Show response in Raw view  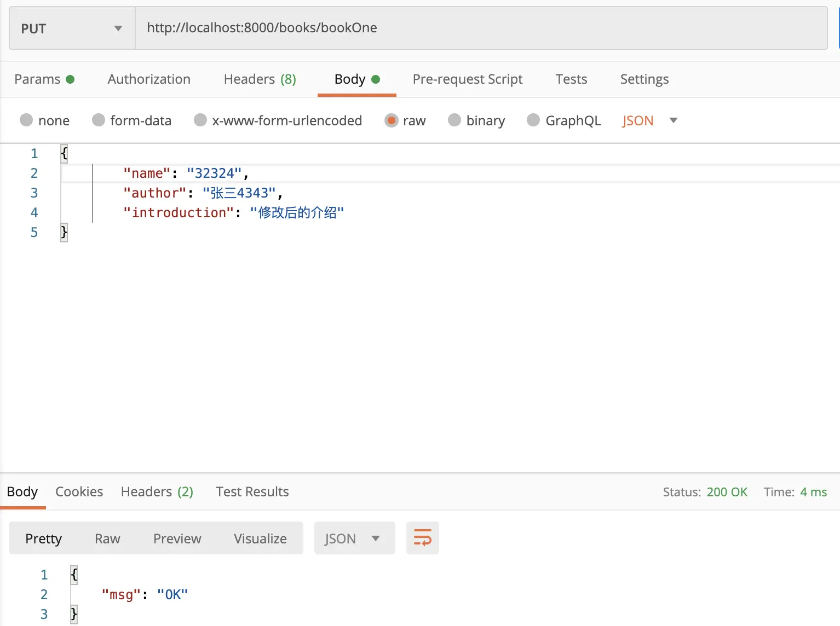(x=107, y=538)
